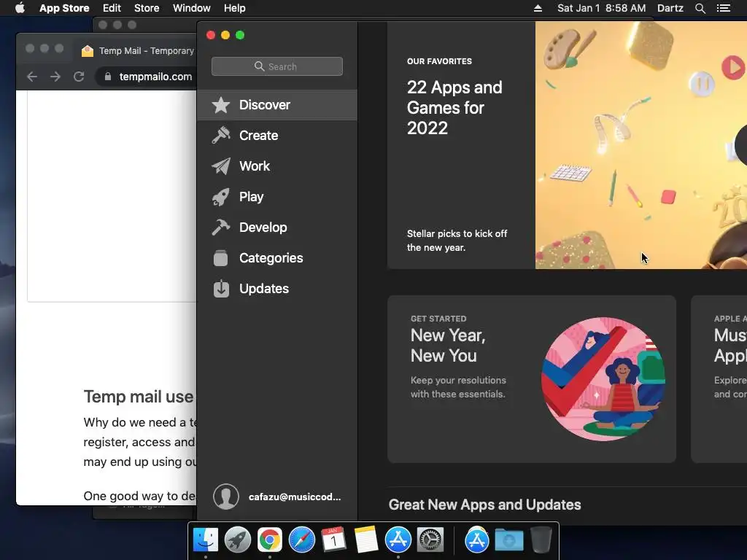Open the cafazu@musiccod... account link
Screen dimensions: 747x560
pos(295,497)
